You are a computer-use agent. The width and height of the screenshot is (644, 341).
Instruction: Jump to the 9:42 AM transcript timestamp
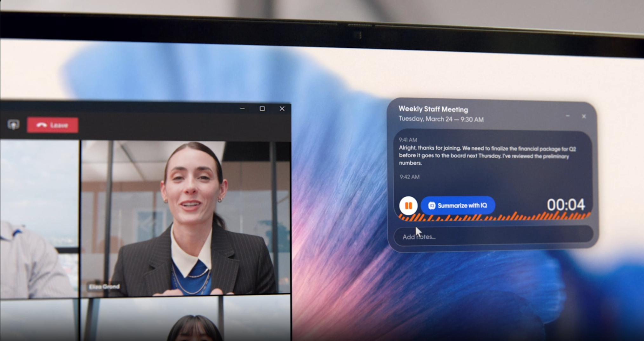(409, 177)
